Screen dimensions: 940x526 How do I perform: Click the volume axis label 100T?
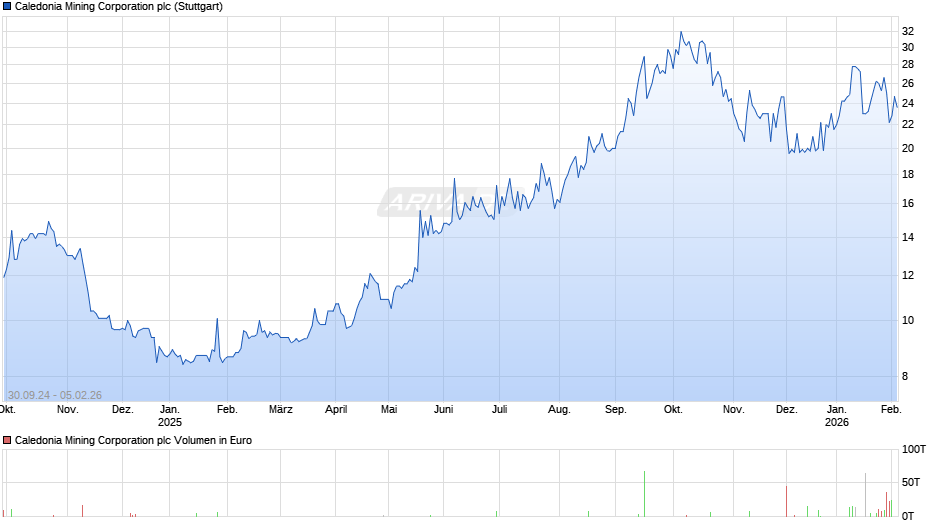tap(914, 449)
